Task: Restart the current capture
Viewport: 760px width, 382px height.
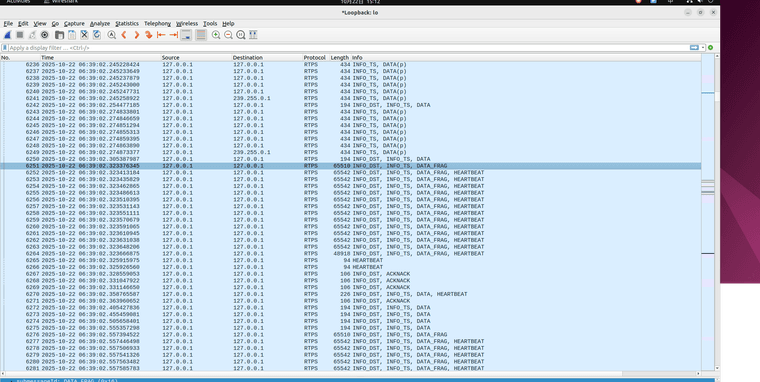Action: click(x=32, y=35)
